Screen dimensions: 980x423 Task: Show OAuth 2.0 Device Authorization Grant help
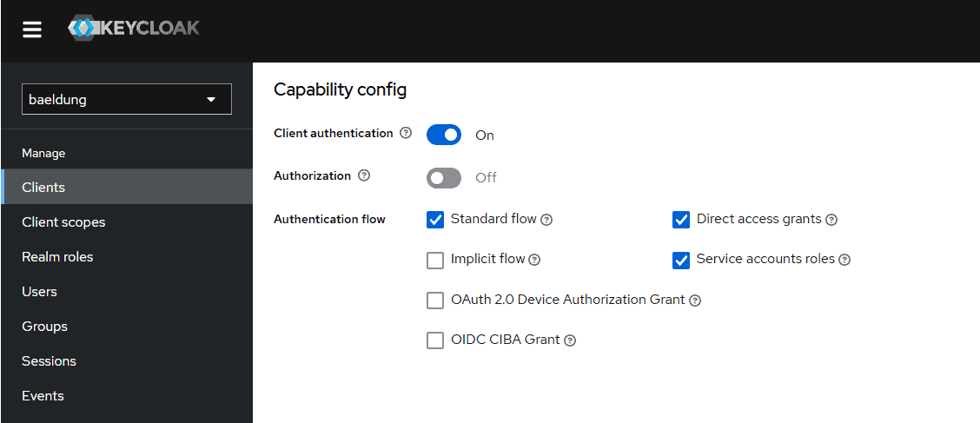pyautogui.click(x=695, y=301)
